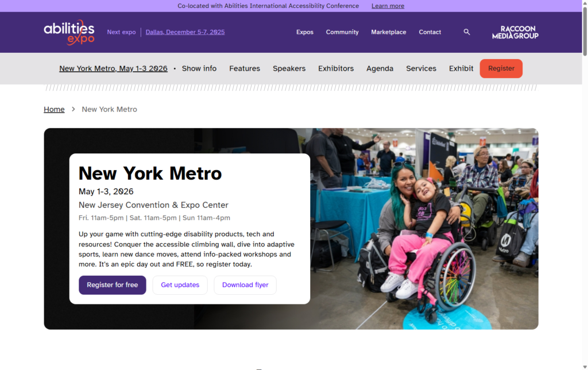Go to the Exhibitors tab
The width and height of the screenshot is (588, 370).
coord(336,69)
